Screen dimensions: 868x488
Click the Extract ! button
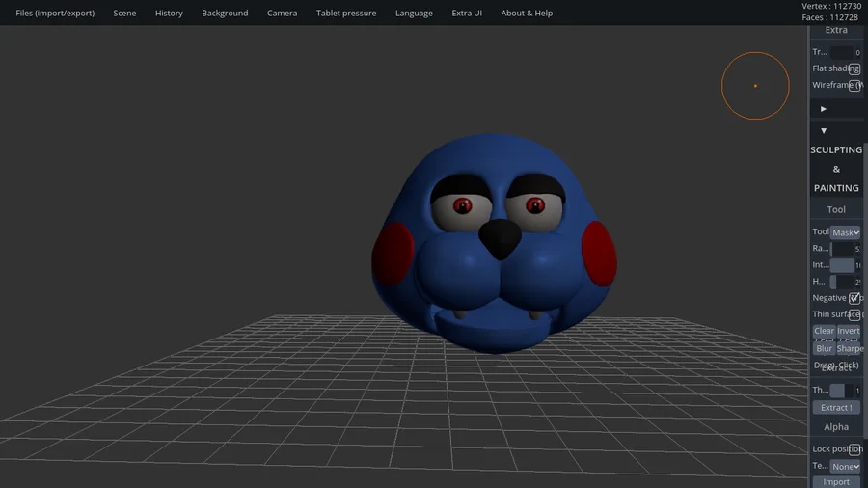click(x=836, y=407)
